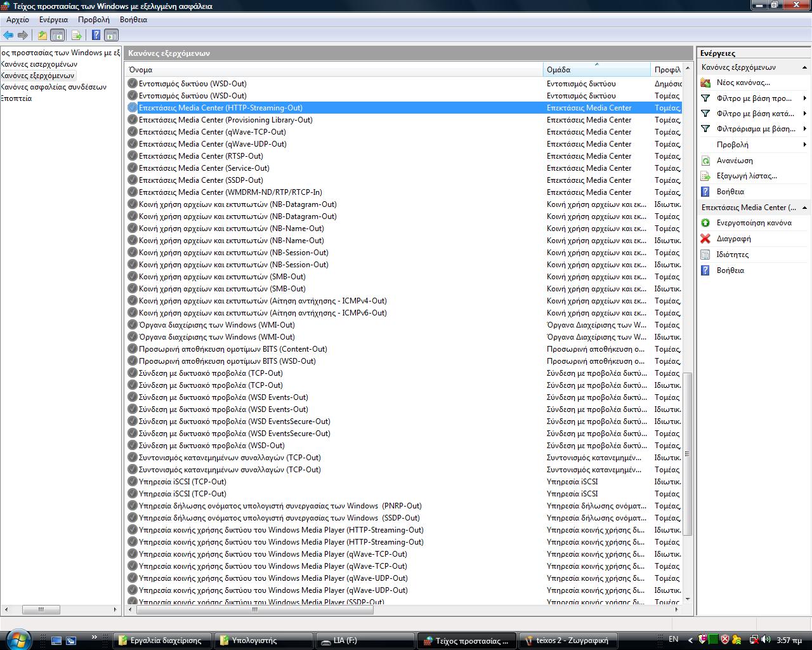Click the Forward arrow toolbar icon
The height and width of the screenshot is (650, 812).
click(x=23, y=36)
